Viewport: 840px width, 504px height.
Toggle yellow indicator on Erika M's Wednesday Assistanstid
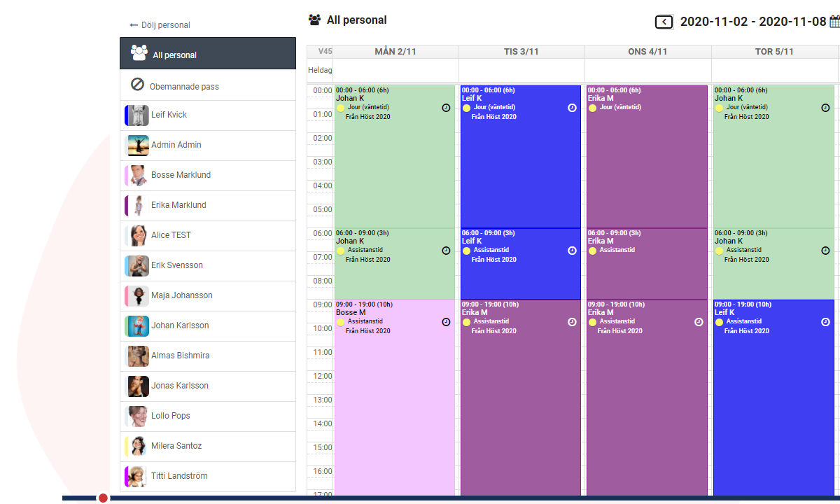click(591, 250)
